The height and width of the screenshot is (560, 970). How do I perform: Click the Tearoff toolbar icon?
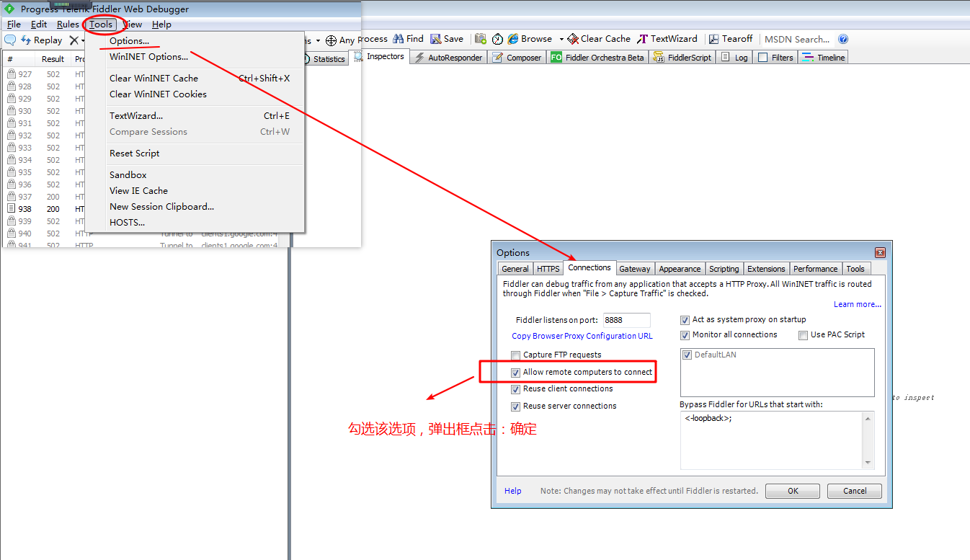[x=714, y=39]
